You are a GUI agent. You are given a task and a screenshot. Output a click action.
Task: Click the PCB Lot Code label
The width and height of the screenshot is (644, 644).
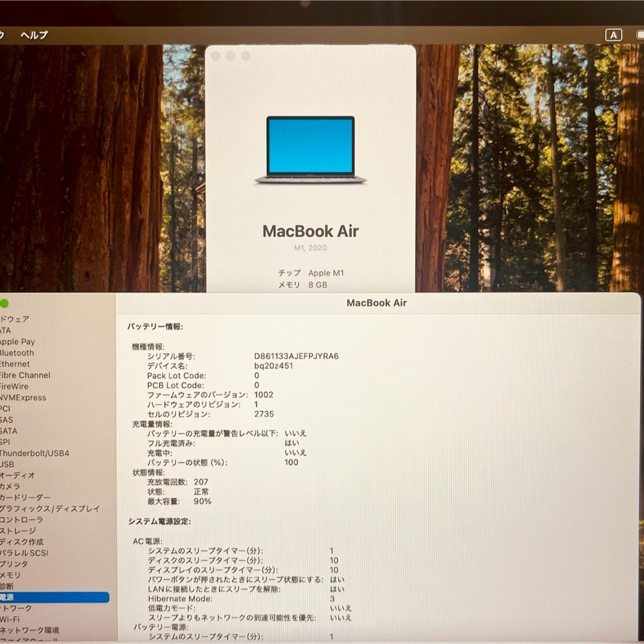click(x=175, y=385)
